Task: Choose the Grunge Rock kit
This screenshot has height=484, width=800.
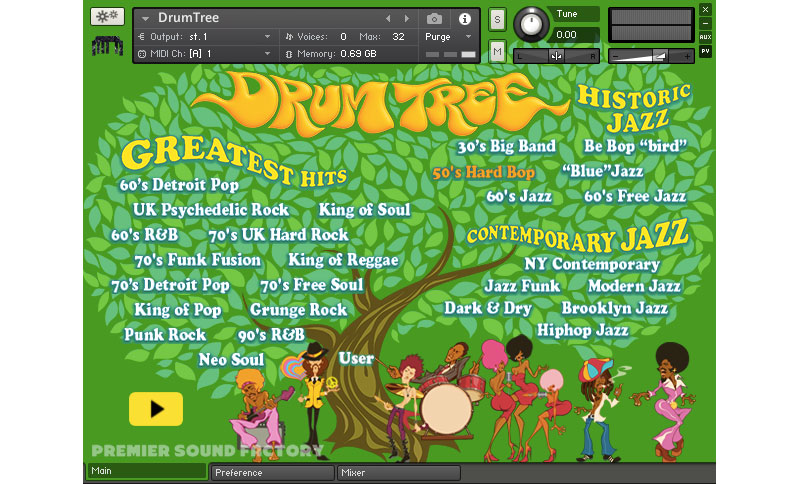Action: click(298, 310)
